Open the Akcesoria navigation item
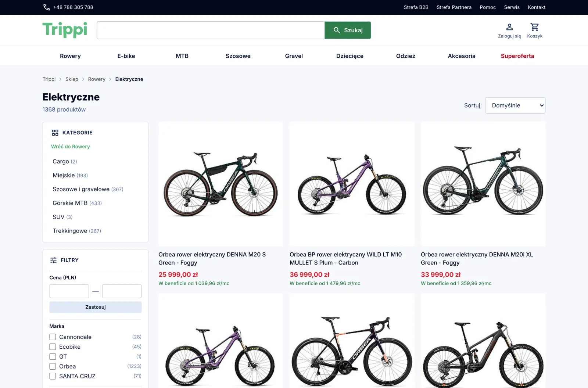Screen dimensions: 588x388 [x=462, y=56]
